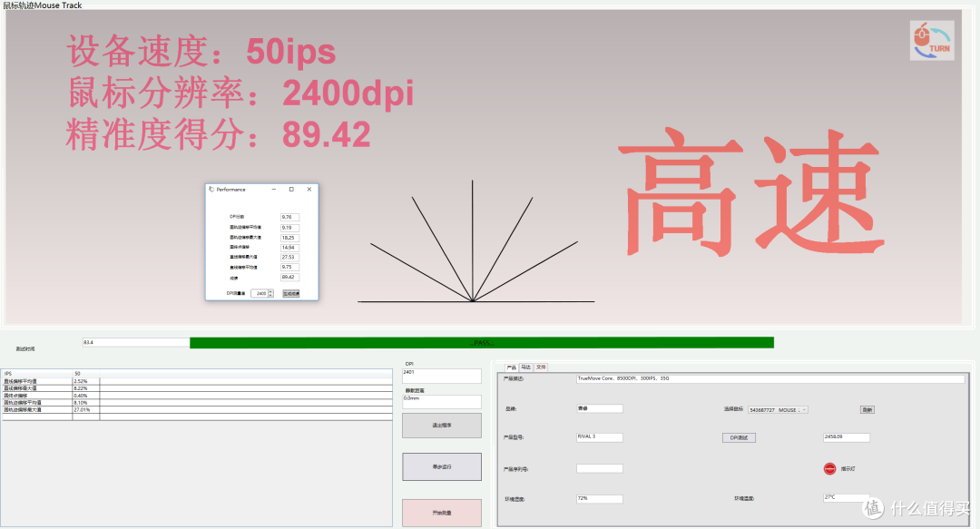Click the 9.75 value in the Performance window
The height and width of the screenshot is (529, 980).
pyautogui.click(x=290, y=267)
